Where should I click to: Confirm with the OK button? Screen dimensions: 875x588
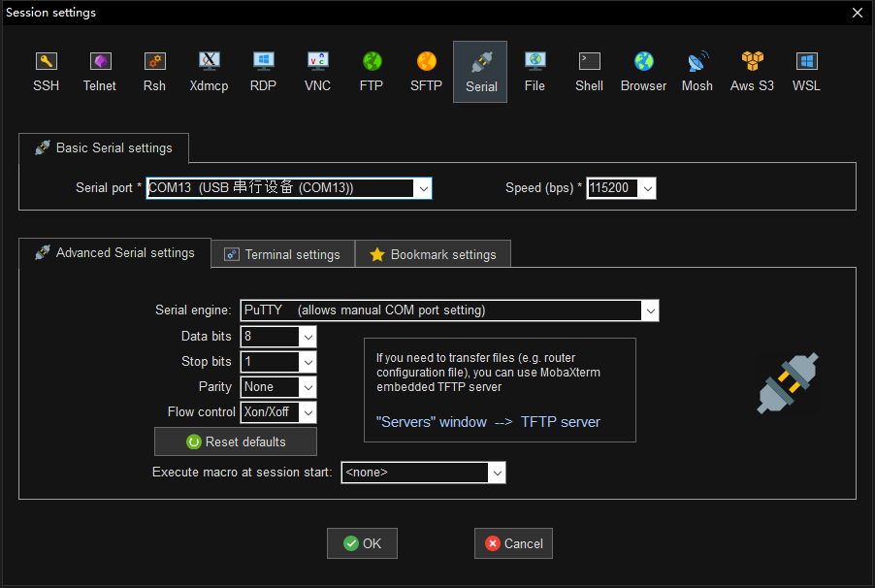click(362, 543)
